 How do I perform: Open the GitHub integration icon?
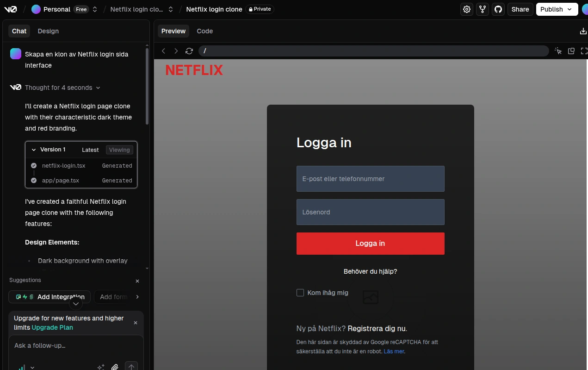498,9
